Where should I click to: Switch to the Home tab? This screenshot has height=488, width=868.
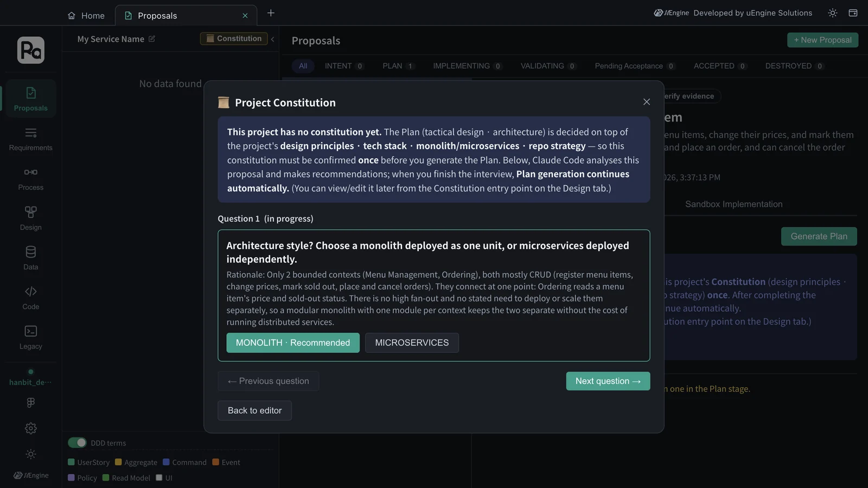pyautogui.click(x=86, y=16)
